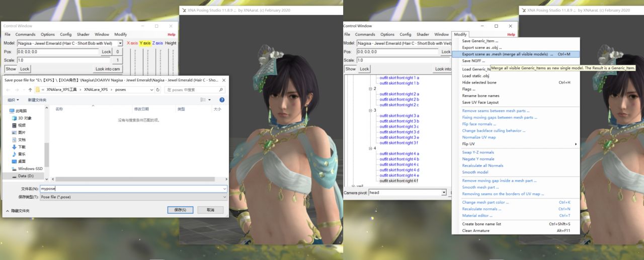Open the Camera pivot head dropdown

click(x=444, y=192)
